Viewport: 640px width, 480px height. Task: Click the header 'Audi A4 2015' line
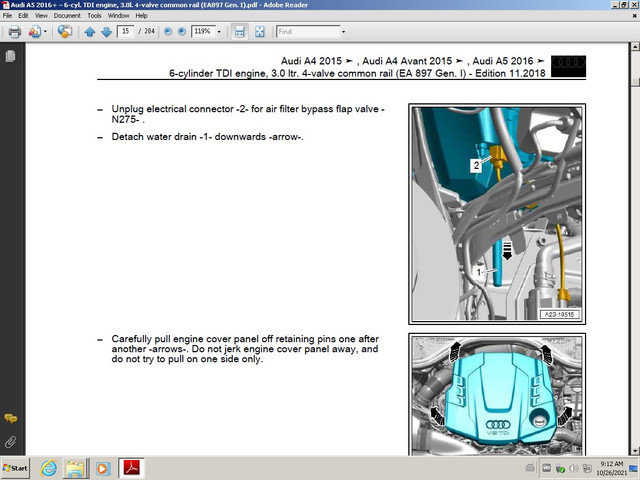pos(413,61)
